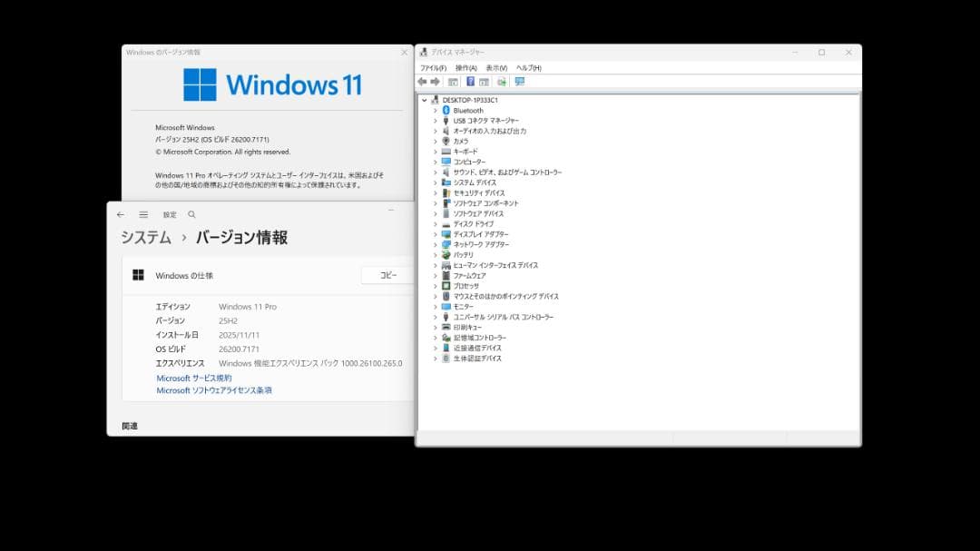Screen dimensions: 980x551
Task: Click the forward arrow in Device Manager toolbar
Action: 436,81
